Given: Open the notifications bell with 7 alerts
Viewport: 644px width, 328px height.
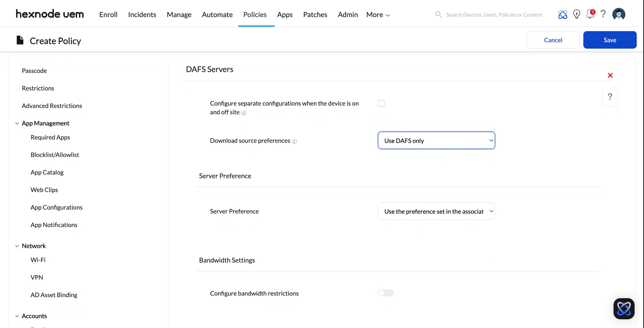Looking at the screenshot, I should click(x=590, y=14).
